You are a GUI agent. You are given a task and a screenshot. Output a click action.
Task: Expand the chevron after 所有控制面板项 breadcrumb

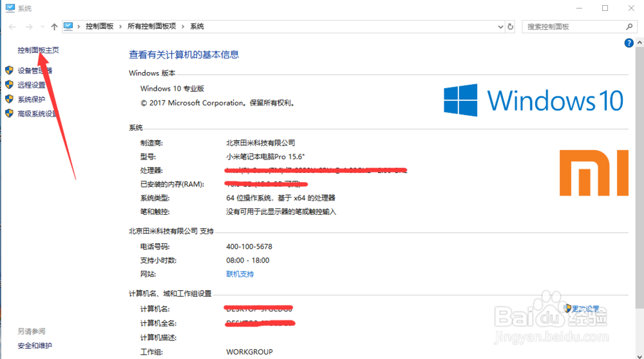coord(183,26)
